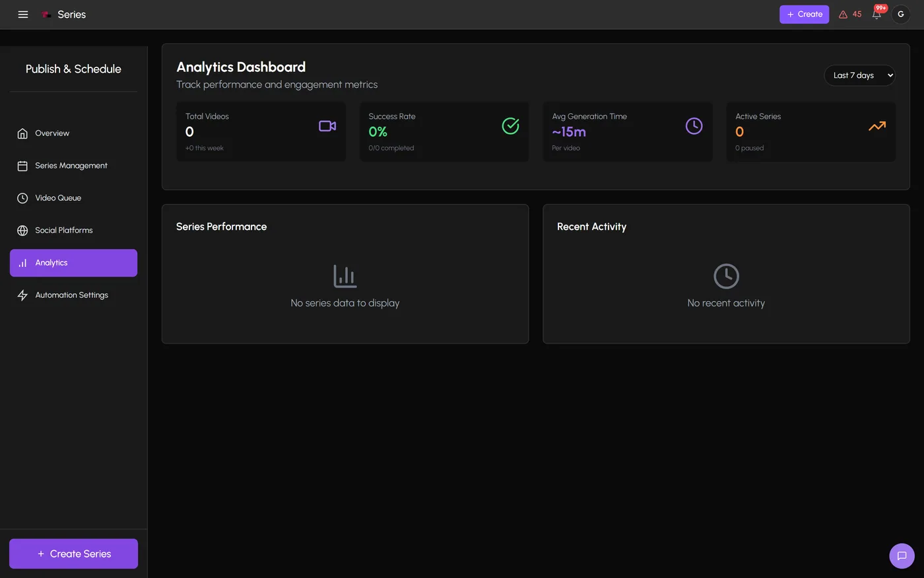Click the Recent Activity heading
The image size is (924, 578).
592,227
